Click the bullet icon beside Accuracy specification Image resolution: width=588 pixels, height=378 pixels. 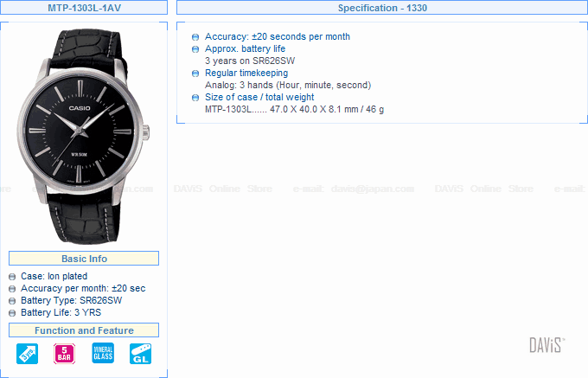[195, 37]
